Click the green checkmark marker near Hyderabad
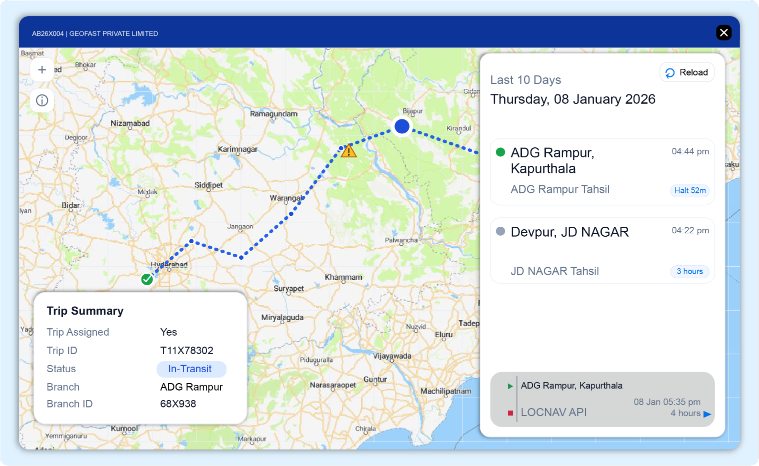 (x=147, y=279)
